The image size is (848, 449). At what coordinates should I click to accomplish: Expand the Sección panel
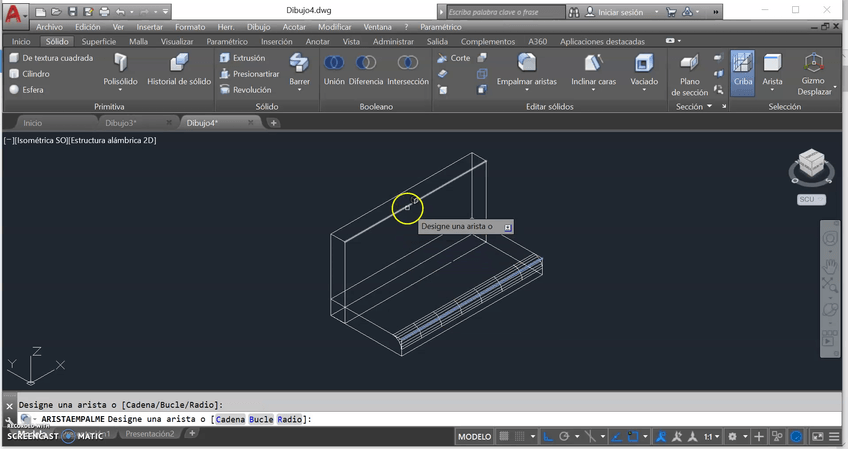(709, 106)
